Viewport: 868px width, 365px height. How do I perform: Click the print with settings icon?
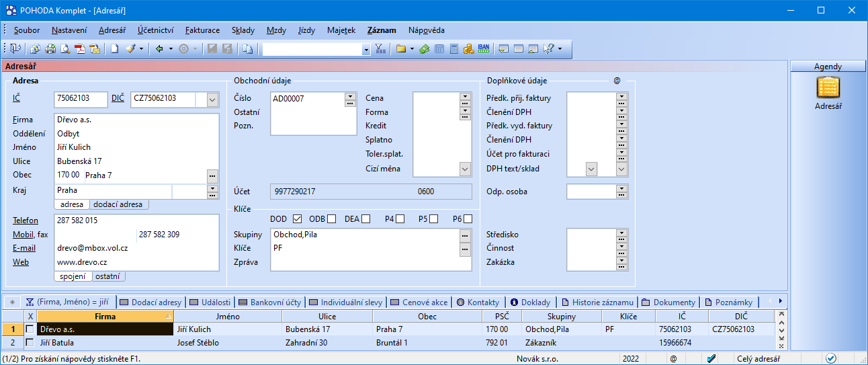(36, 48)
